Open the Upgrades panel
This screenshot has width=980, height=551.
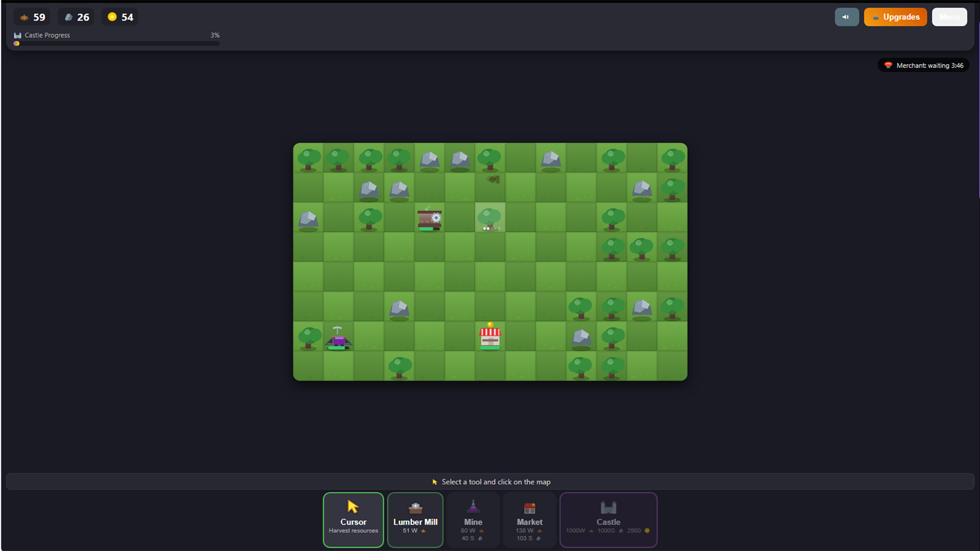pyautogui.click(x=895, y=17)
